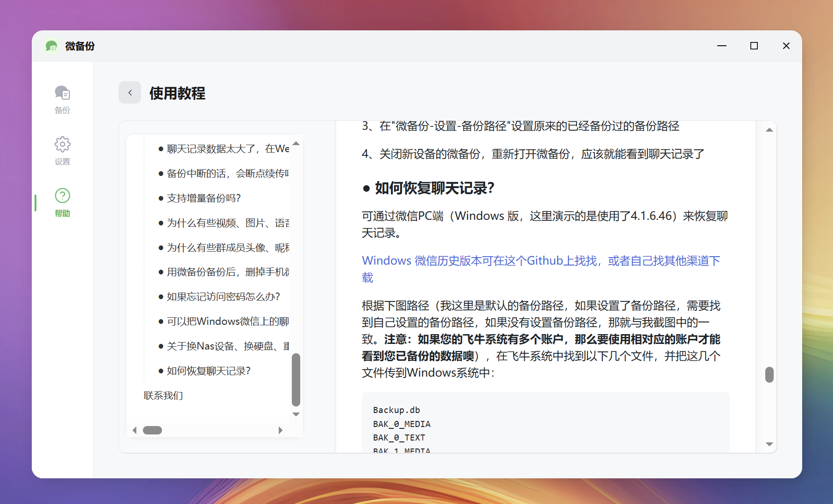Click the step 3 设置备份路径 line
This screenshot has height=504, width=833.
click(521, 126)
